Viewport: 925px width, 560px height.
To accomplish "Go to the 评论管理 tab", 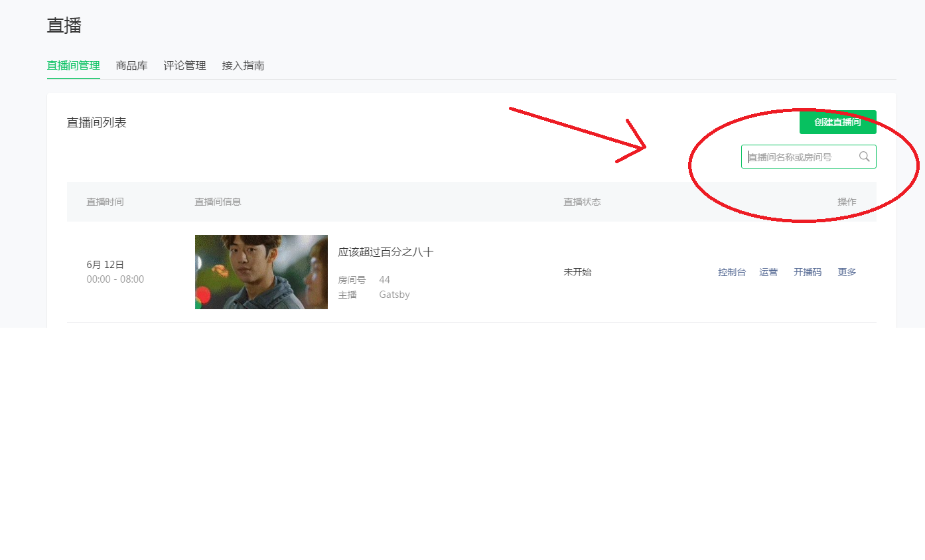I will 184,66.
